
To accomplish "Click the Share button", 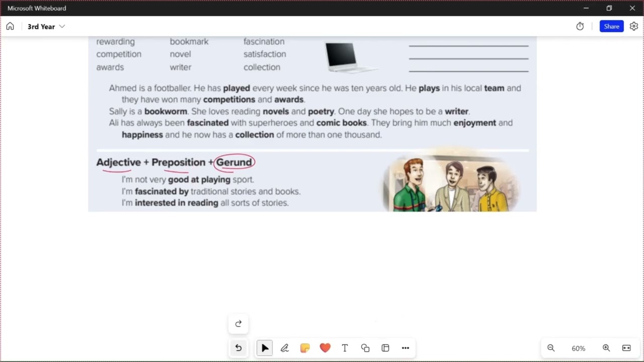I will [612, 26].
